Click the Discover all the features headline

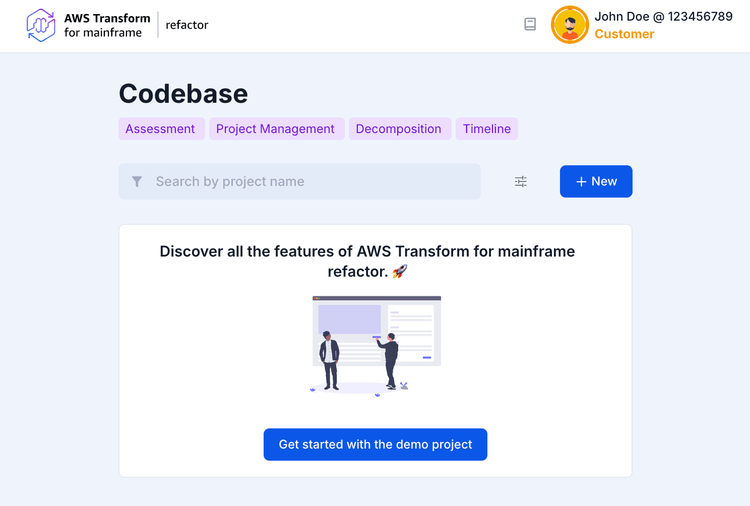[367, 261]
